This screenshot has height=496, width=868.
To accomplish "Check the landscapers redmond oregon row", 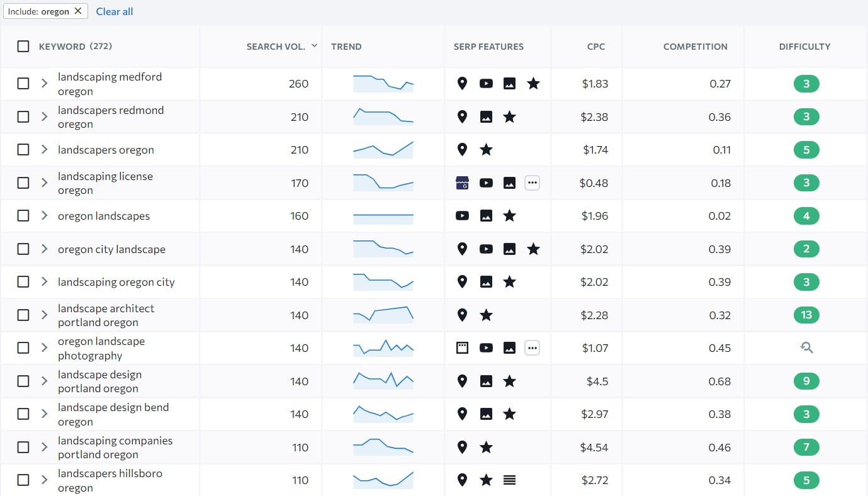I will click(x=23, y=117).
